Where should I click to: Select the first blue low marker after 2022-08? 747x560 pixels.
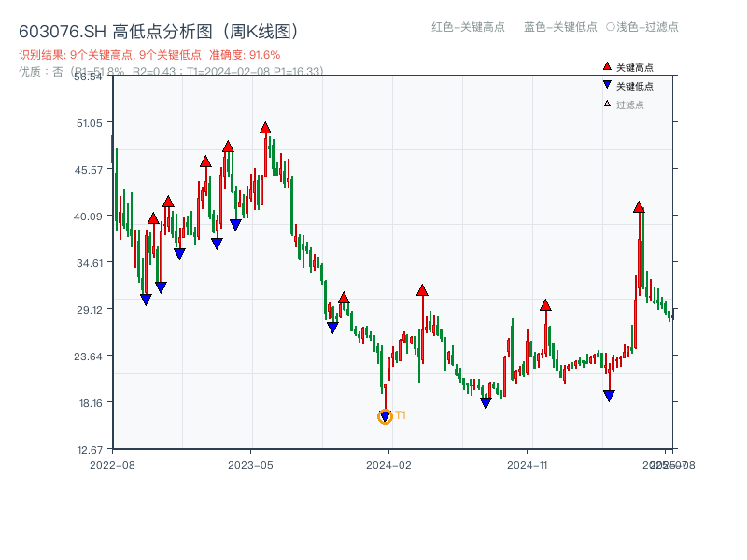(x=146, y=299)
